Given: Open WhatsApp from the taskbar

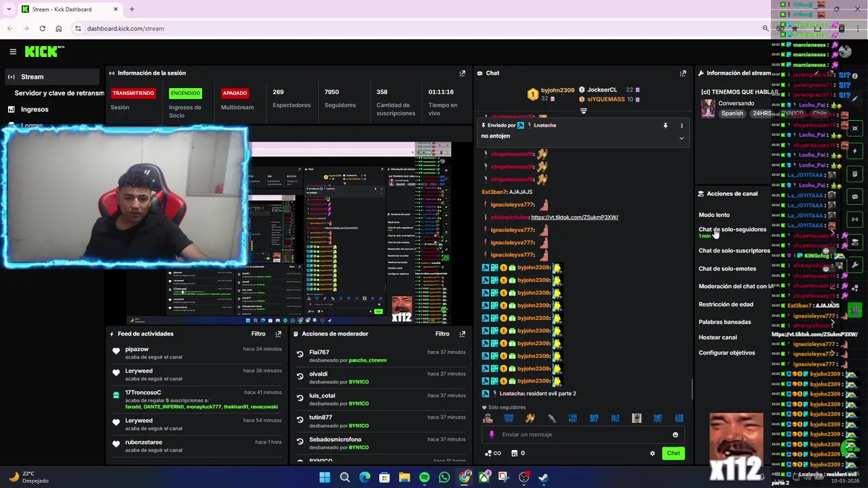Looking at the screenshot, I should coord(444,477).
